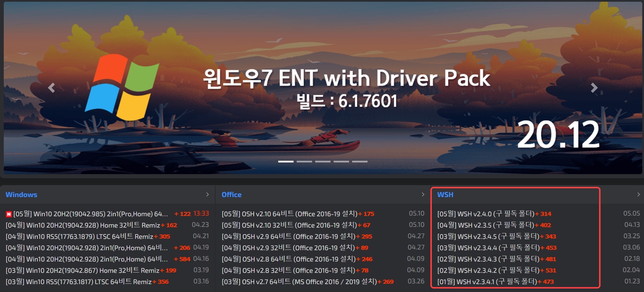Select fourth carousel indicator dash
644x292 pixels.
point(341,161)
